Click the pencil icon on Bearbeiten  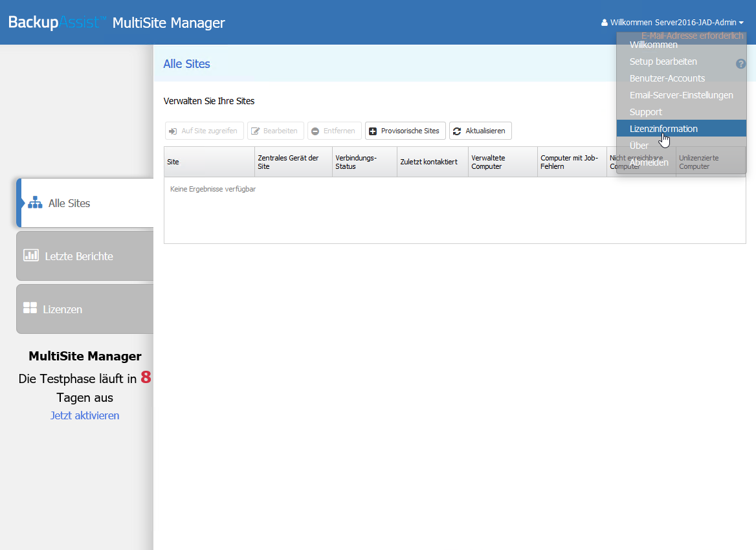255,131
